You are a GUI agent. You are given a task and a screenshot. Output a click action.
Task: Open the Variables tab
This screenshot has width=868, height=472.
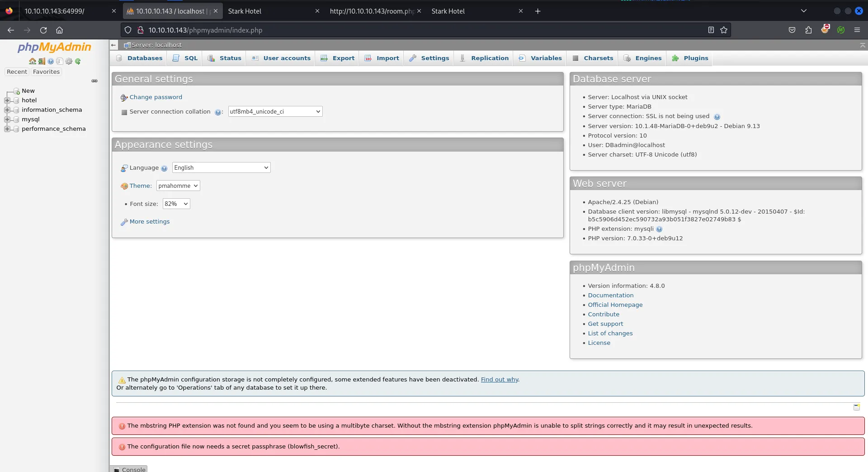541,58
